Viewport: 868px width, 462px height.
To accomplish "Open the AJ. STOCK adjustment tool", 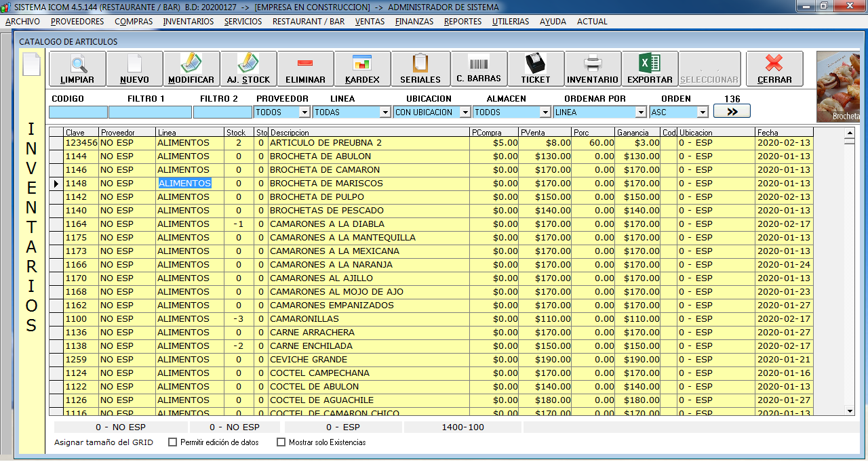I will [248, 69].
